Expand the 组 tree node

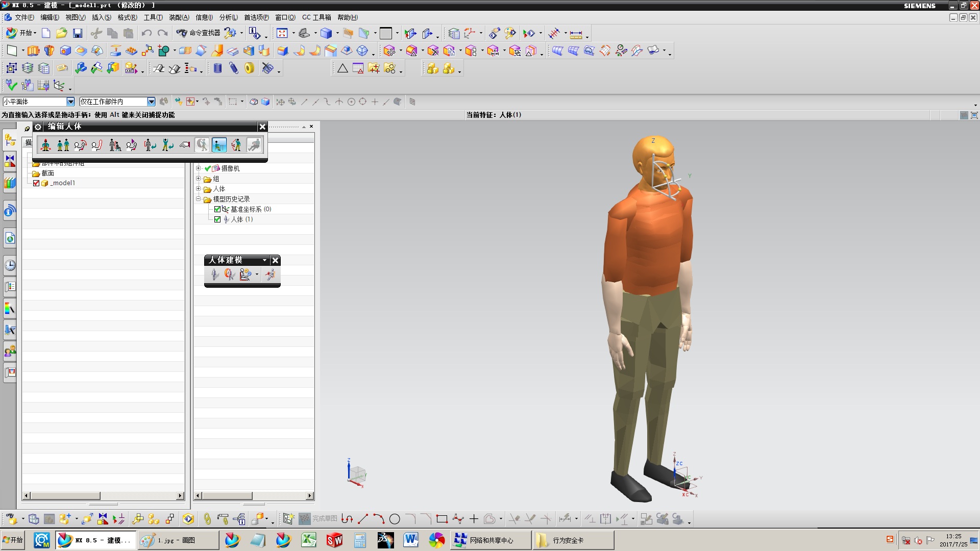(x=199, y=179)
